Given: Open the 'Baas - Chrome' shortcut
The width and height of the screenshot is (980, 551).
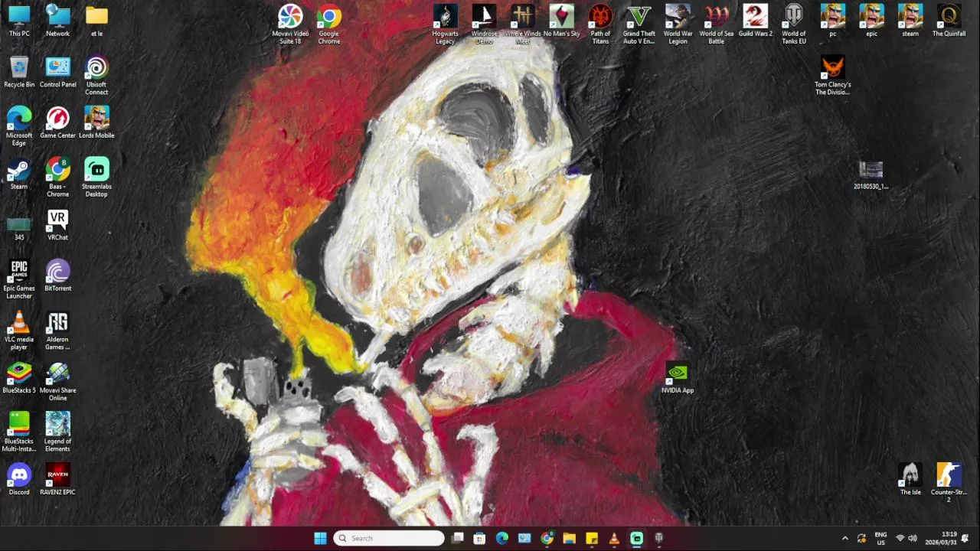Looking at the screenshot, I should [57, 178].
